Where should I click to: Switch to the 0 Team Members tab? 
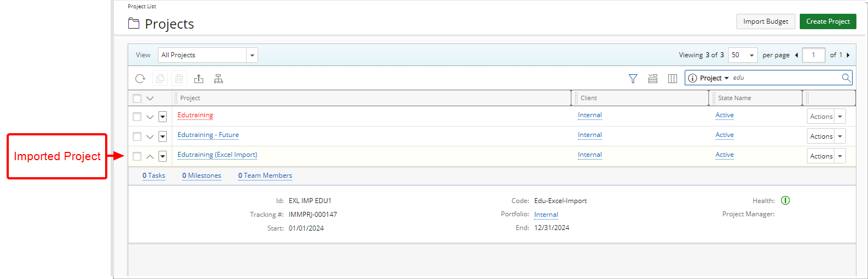pos(265,176)
